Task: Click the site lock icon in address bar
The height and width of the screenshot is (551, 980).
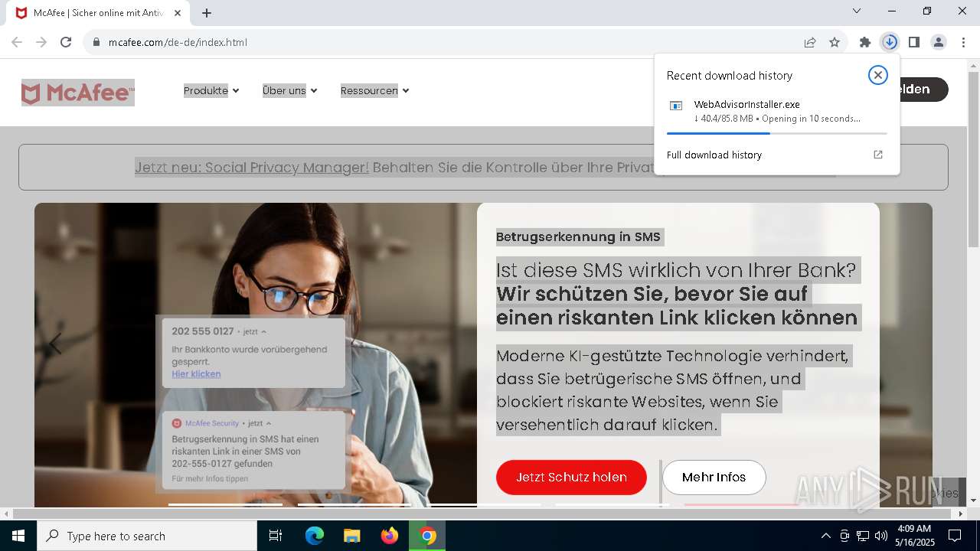Action: point(96,42)
